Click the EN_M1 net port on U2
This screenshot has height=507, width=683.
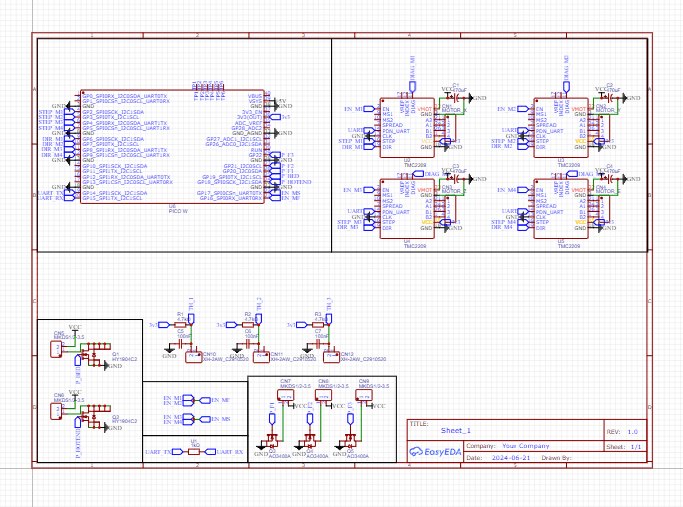point(354,108)
